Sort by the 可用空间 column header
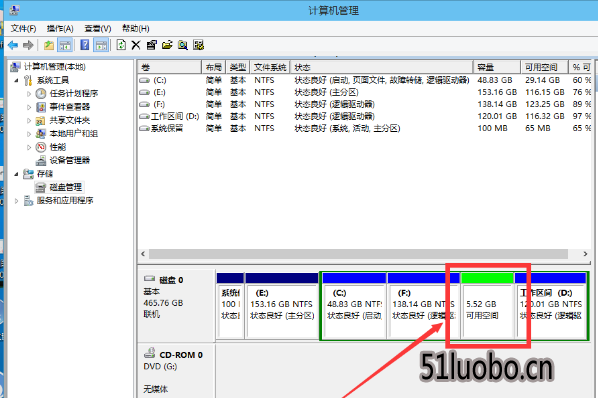The image size is (598, 398). pos(545,67)
